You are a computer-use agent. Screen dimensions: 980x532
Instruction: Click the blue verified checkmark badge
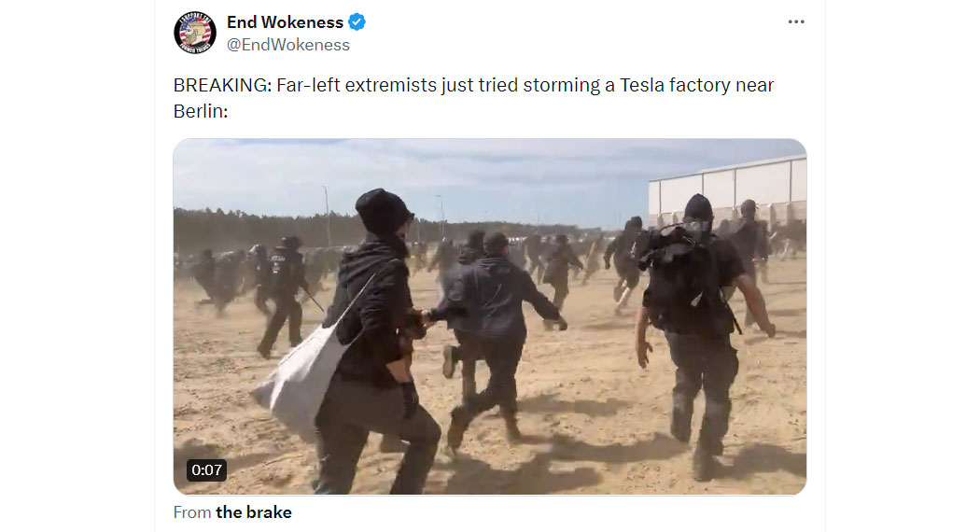(x=357, y=21)
